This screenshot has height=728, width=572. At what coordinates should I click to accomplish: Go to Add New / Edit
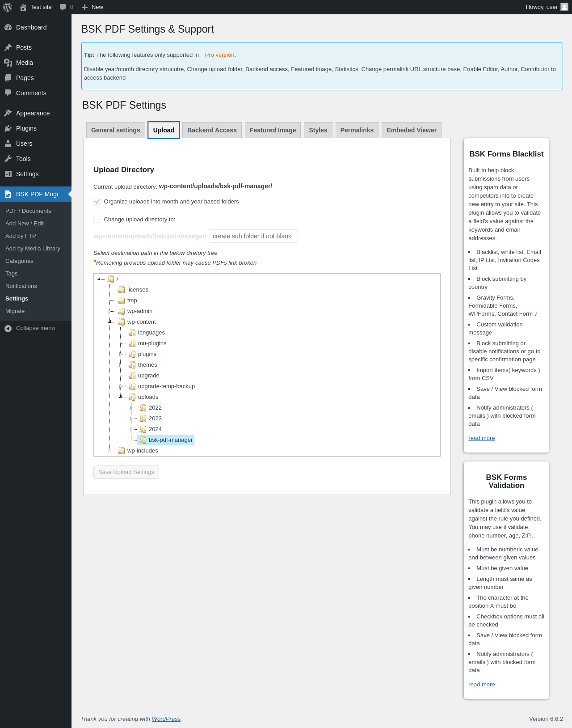point(25,224)
